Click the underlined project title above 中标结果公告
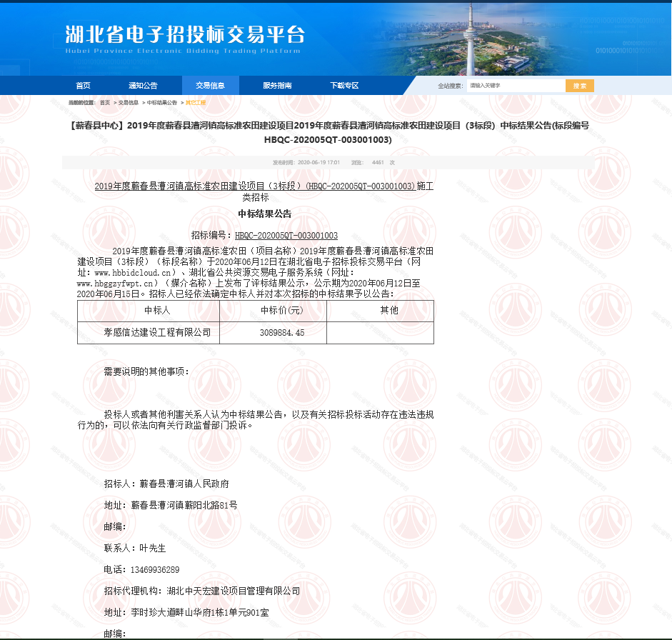This screenshot has width=672, height=640. pos(255,186)
